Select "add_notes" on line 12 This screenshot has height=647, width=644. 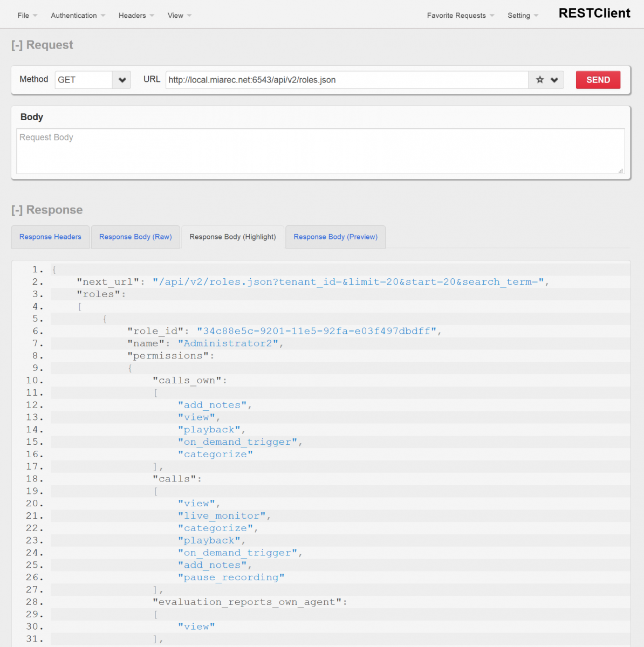[213, 405]
